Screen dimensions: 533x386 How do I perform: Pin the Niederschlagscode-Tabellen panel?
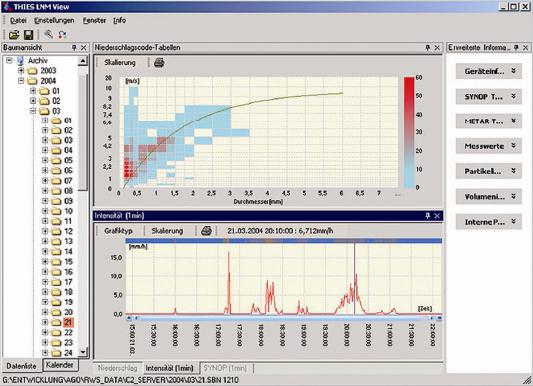(x=428, y=48)
